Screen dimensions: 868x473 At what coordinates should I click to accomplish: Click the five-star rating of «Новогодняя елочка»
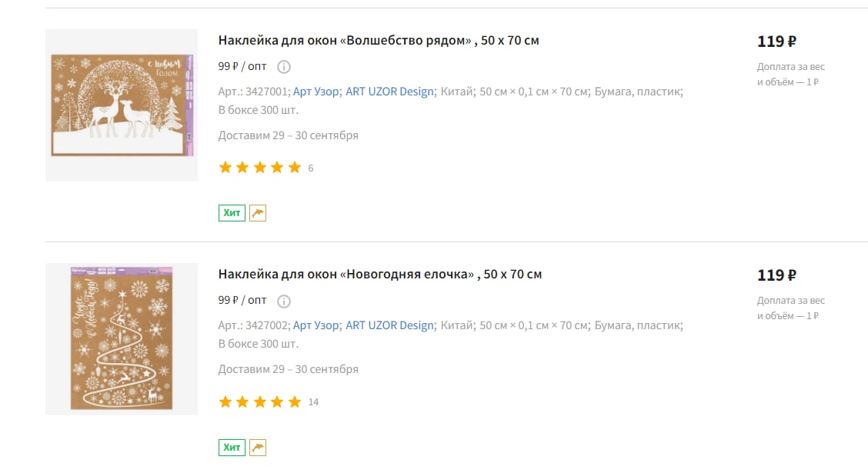(x=259, y=401)
